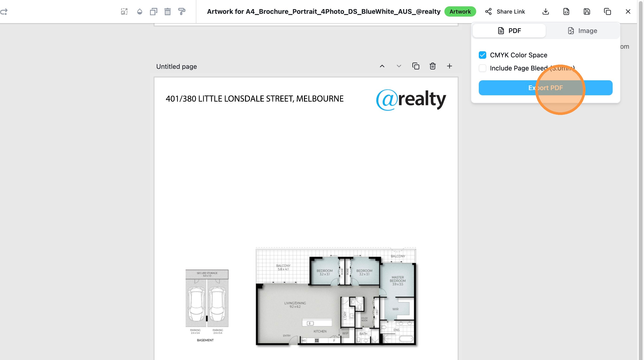Click the copy artwork icon in header
Screen dimensions: 644x360
click(x=607, y=11)
